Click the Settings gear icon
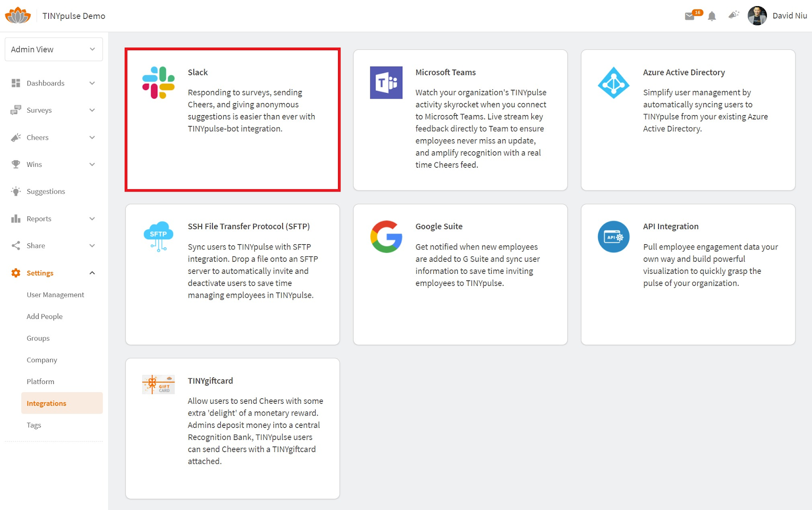The width and height of the screenshot is (812, 510). pyautogui.click(x=16, y=273)
